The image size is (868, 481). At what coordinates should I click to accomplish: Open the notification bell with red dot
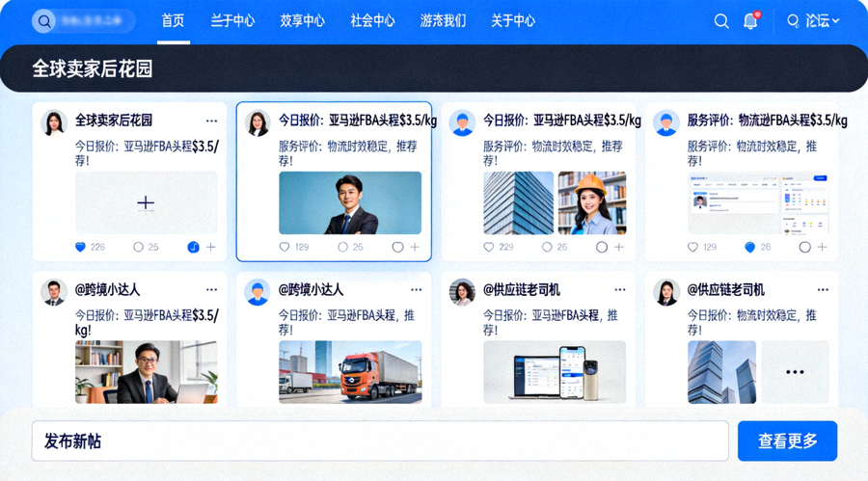(x=750, y=21)
